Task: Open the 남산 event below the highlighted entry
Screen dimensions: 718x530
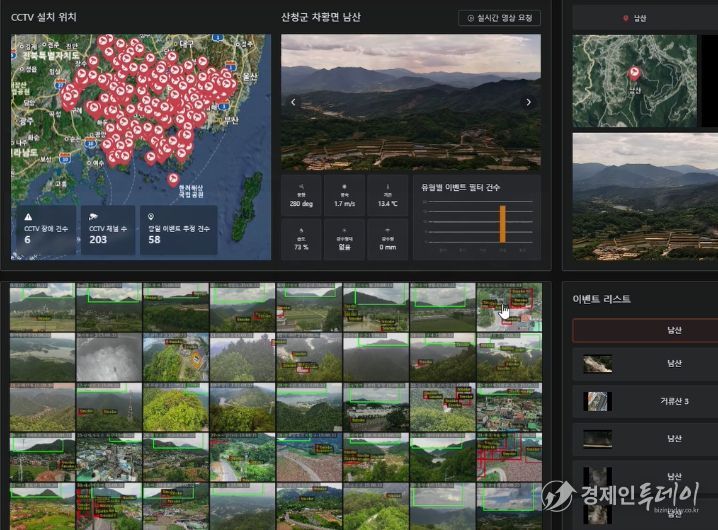Action: [x=645, y=365]
